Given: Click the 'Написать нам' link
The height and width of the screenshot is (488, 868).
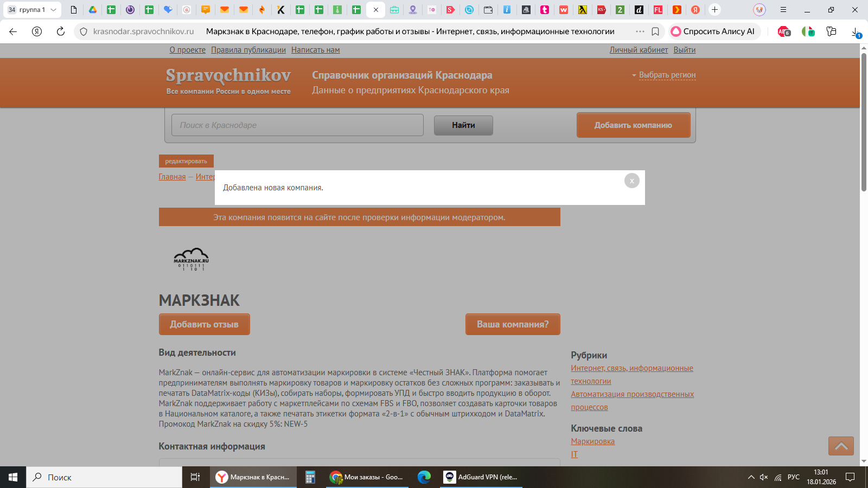Looking at the screenshot, I should (x=316, y=50).
